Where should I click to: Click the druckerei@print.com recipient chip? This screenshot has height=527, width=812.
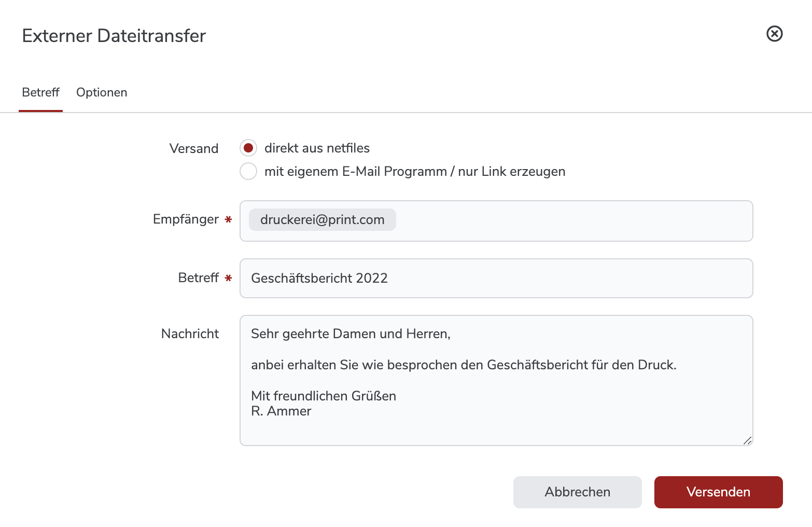pyautogui.click(x=322, y=219)
